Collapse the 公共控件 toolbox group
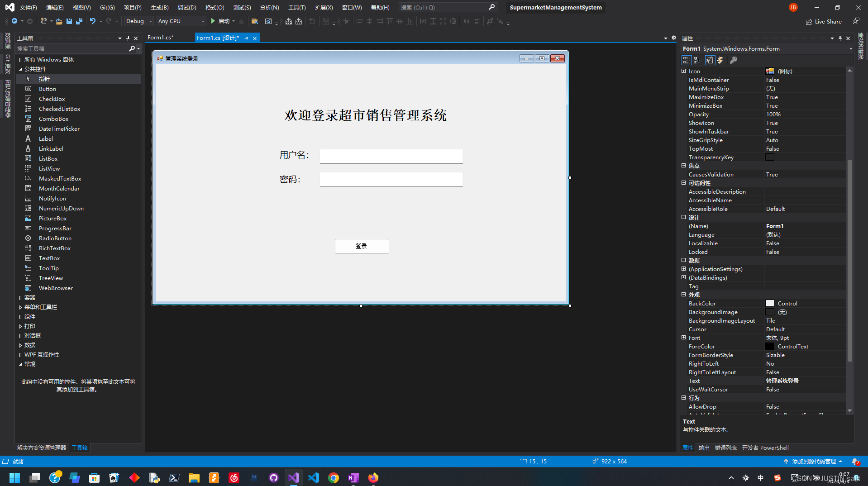This screenshot has width=868, height=486. coord(20,69)
